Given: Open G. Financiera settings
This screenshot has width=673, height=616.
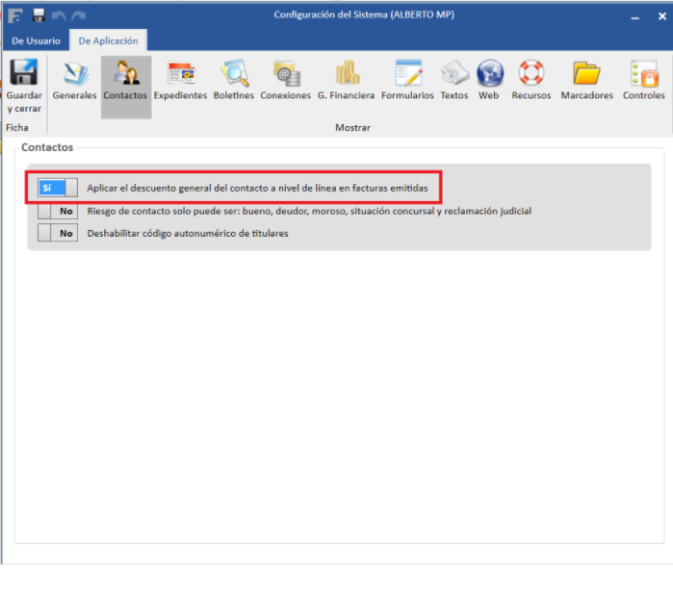Looking at the screenshot, I should [x=346, y=82].
